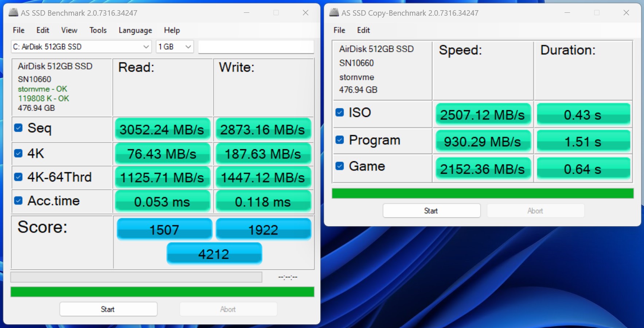
Task: Disable the Acc.time test checkbox
Action: coord(18,201)
